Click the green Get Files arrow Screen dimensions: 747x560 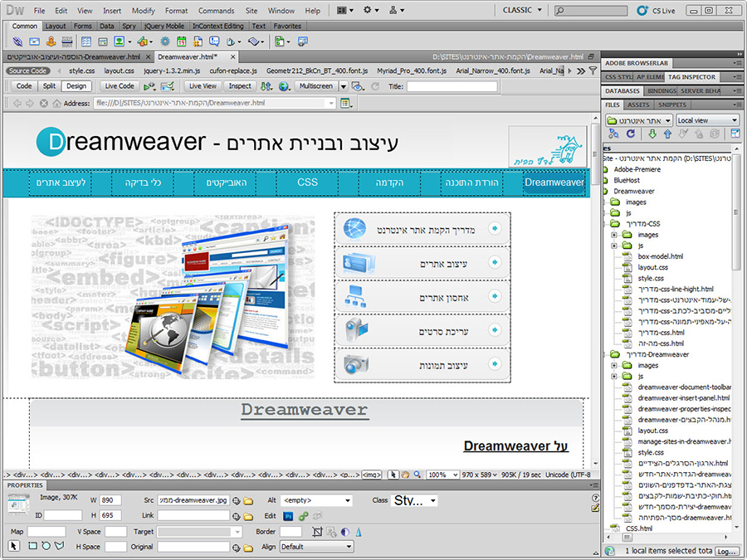652,134
